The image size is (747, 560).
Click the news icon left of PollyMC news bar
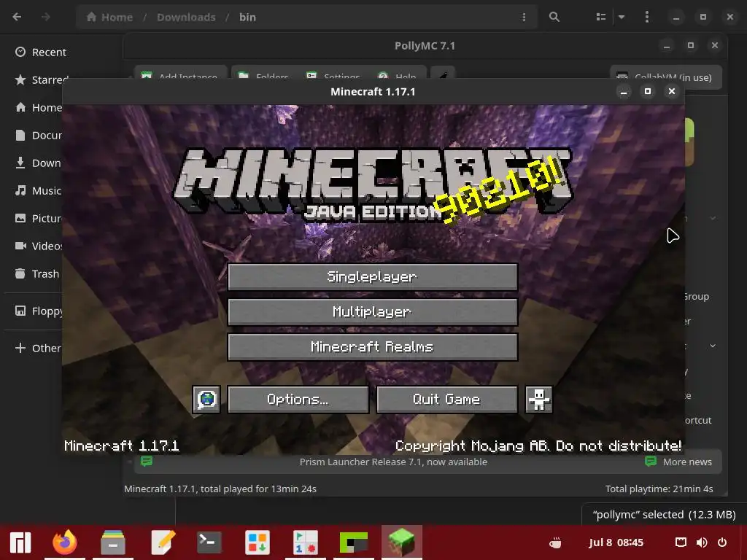pyautogui.click(x=146, y=462)
